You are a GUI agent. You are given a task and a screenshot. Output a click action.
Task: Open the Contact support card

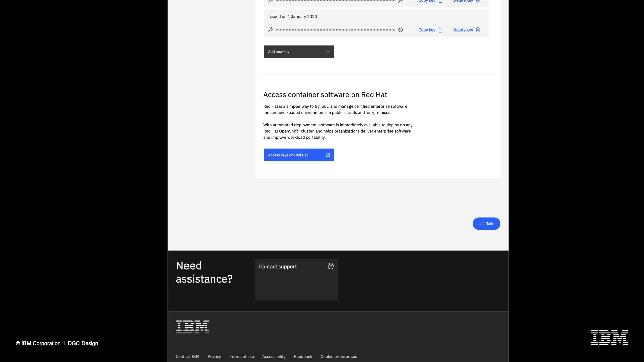pos(297,280)
